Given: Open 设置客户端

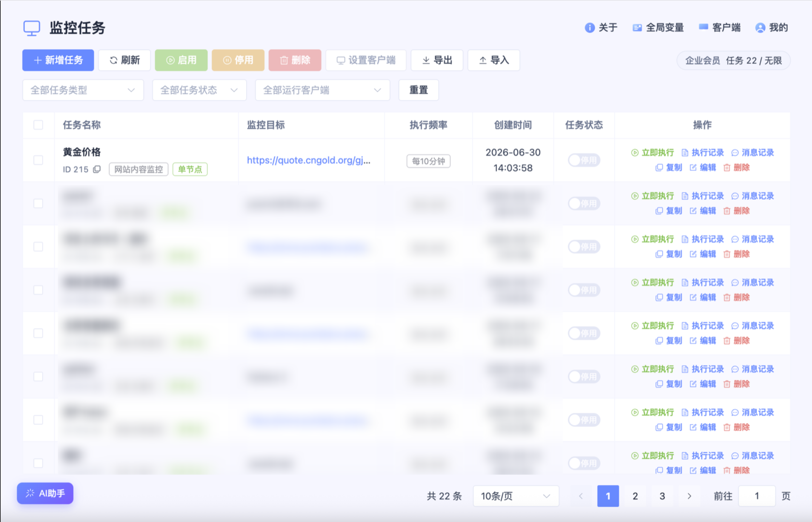Looking at the screenshot, I should coord(366,60).
